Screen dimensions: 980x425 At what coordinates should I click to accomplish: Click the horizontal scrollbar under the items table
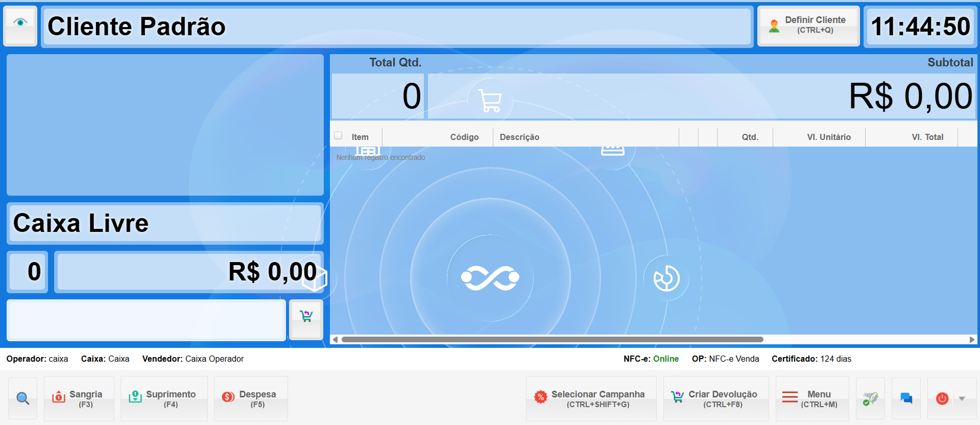coord(552,340)
